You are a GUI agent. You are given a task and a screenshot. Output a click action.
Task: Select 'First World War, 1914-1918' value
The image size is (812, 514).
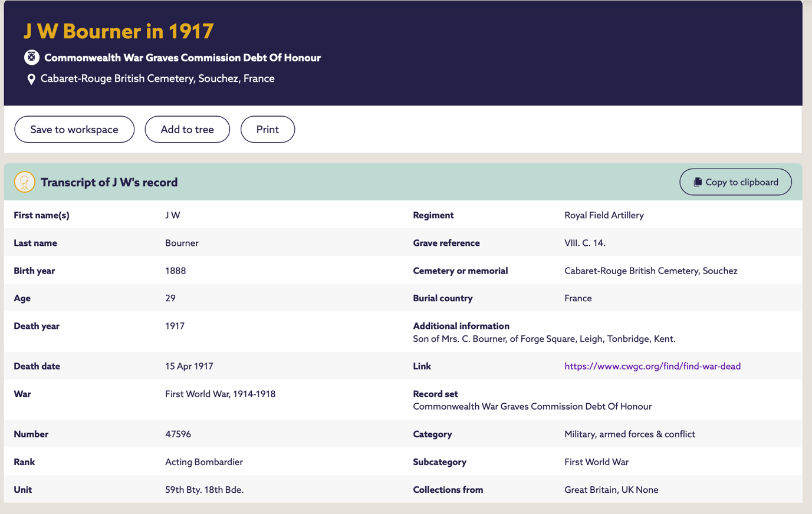[x=220, y=394]
